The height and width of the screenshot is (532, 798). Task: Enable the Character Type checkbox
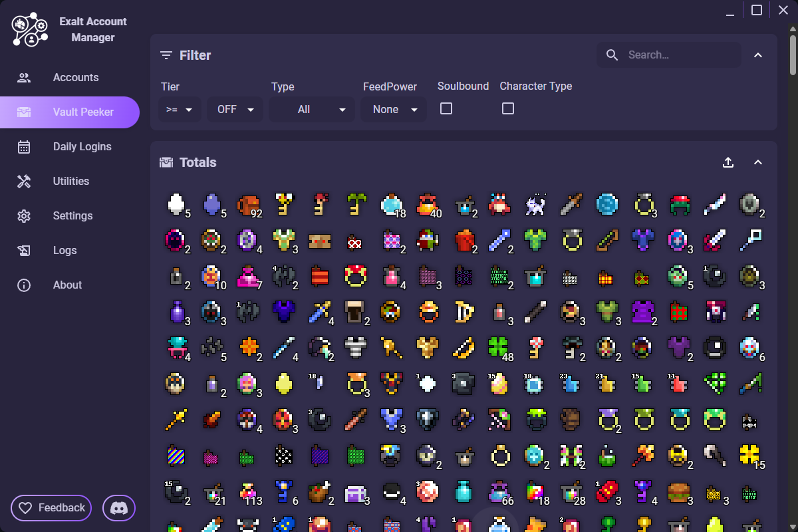click(x=508, y=108)
